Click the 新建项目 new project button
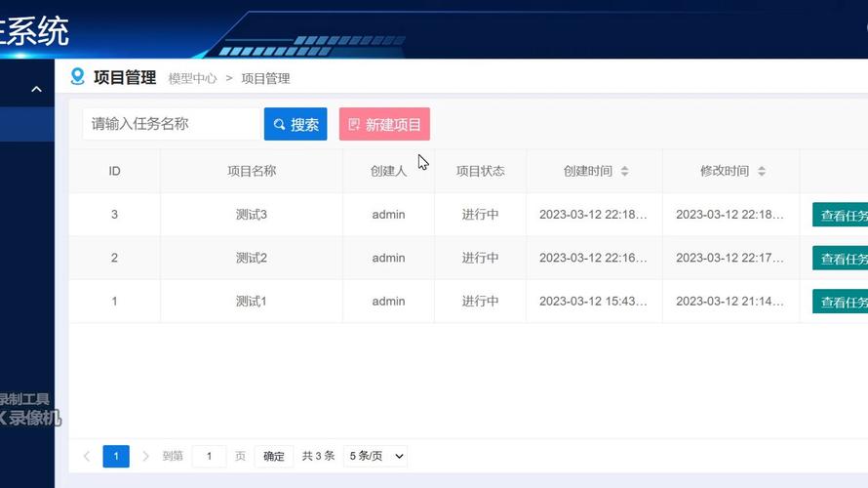The image size is (868, 488). point(384,124)
